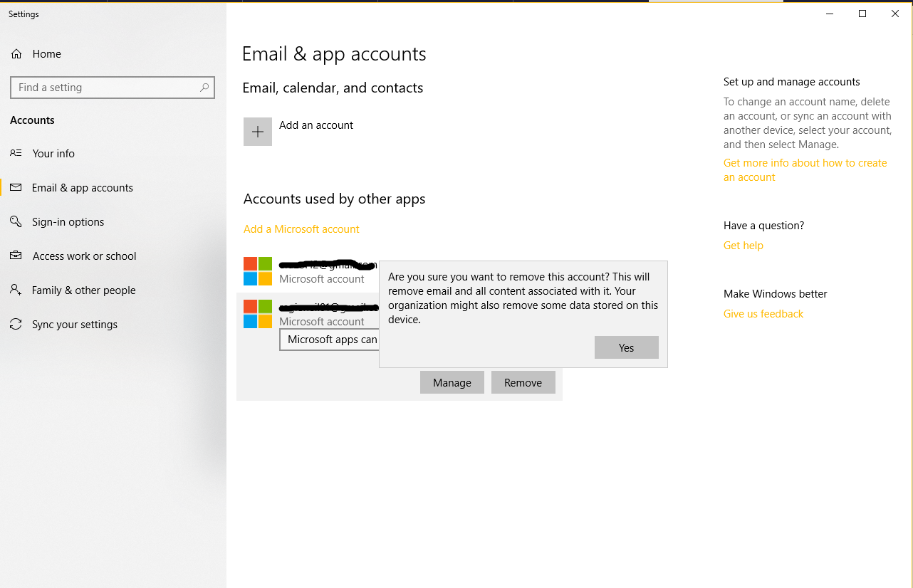Screen dimensions: 913x588
Task: Click the search magnifier icon
Action: [x=204, y=88]
